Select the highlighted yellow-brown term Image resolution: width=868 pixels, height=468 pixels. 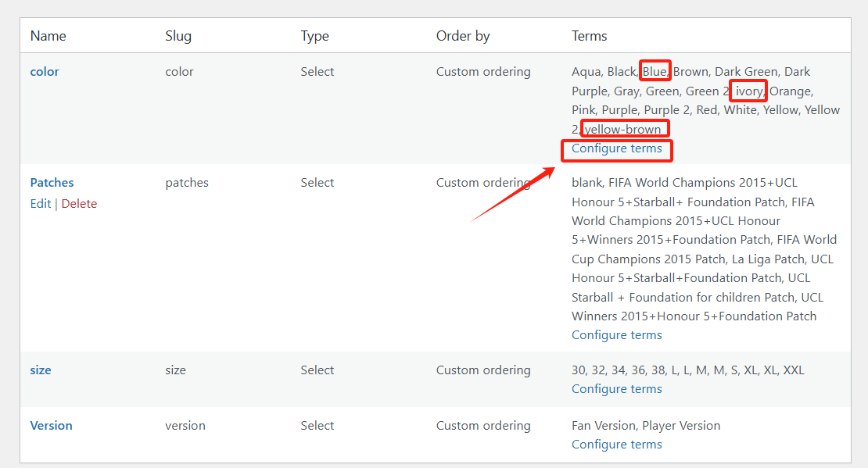pyautogui.click(x=625, y=127)
